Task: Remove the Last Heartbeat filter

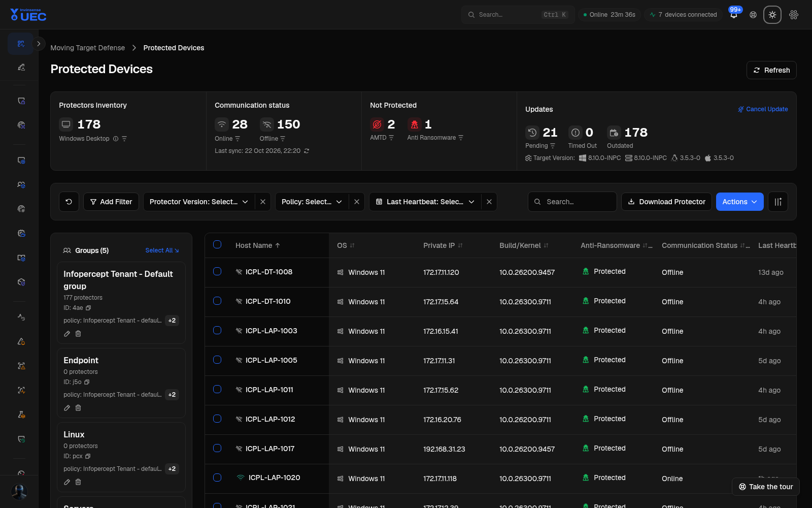Action: [x=489, y=202]
